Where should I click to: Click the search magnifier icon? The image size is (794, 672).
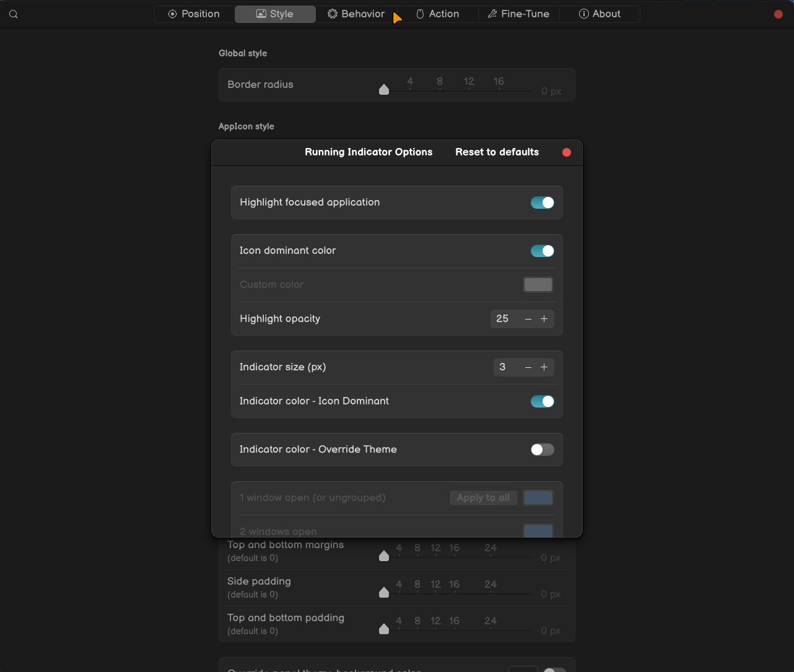coord(14,14)
